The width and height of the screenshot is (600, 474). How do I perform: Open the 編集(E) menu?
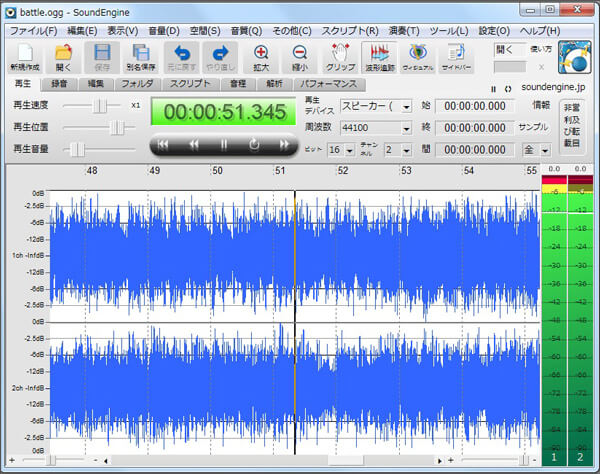tap(82, 31)
